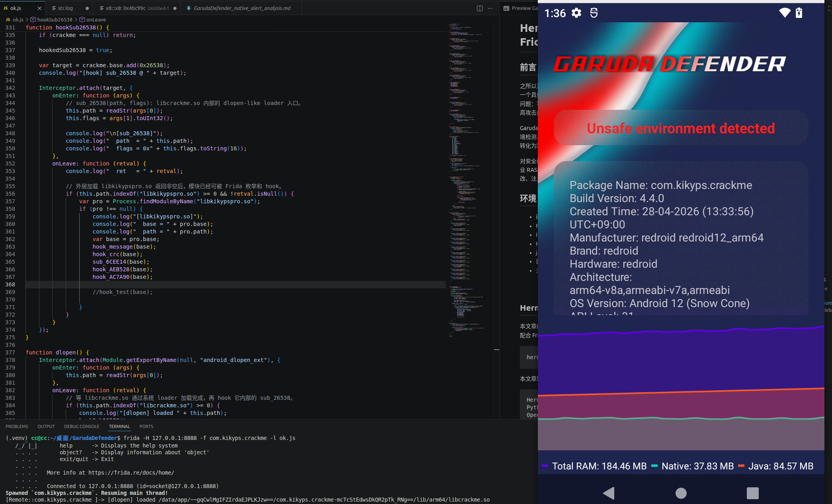The image size is (832, 504).
Task: Click the 'function hookSub26538()' sticky header
Action: pyautogui.click(x=67, y=27)
